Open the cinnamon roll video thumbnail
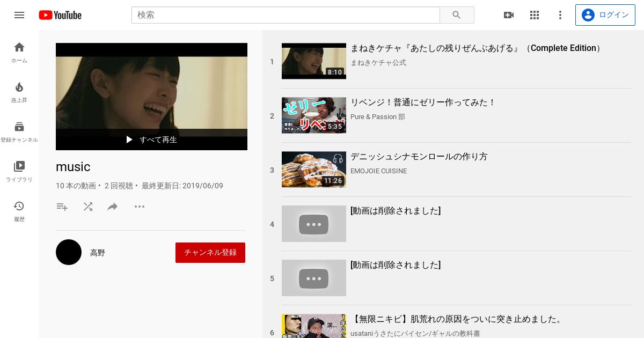The height and width of the screenshot is (338, 644). [314, 170]
